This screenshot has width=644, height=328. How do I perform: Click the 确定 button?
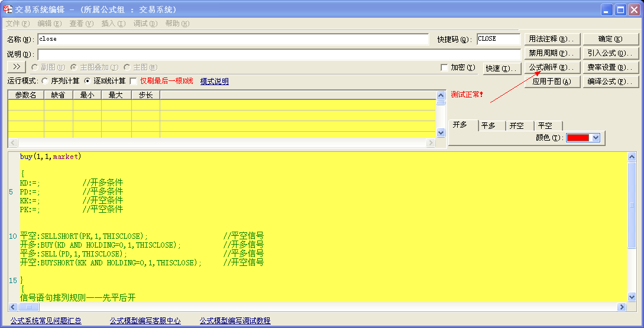pos(610,39)
